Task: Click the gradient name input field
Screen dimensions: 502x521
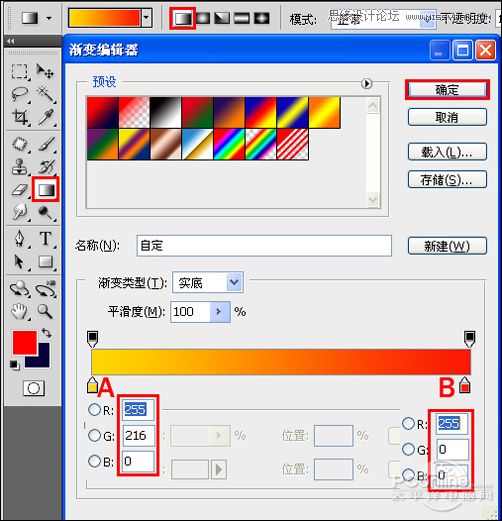Action: tap(264, 246)
